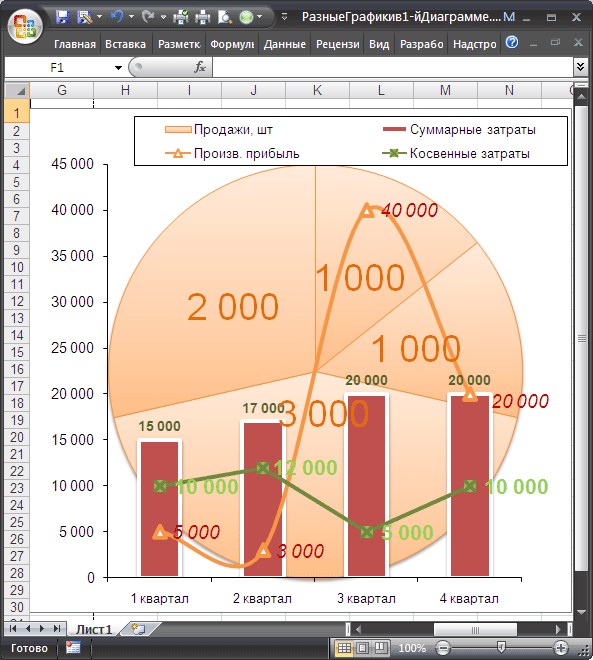593x660 pixels.
Task: Expand the formula bar
Action: tap(580, 67)
